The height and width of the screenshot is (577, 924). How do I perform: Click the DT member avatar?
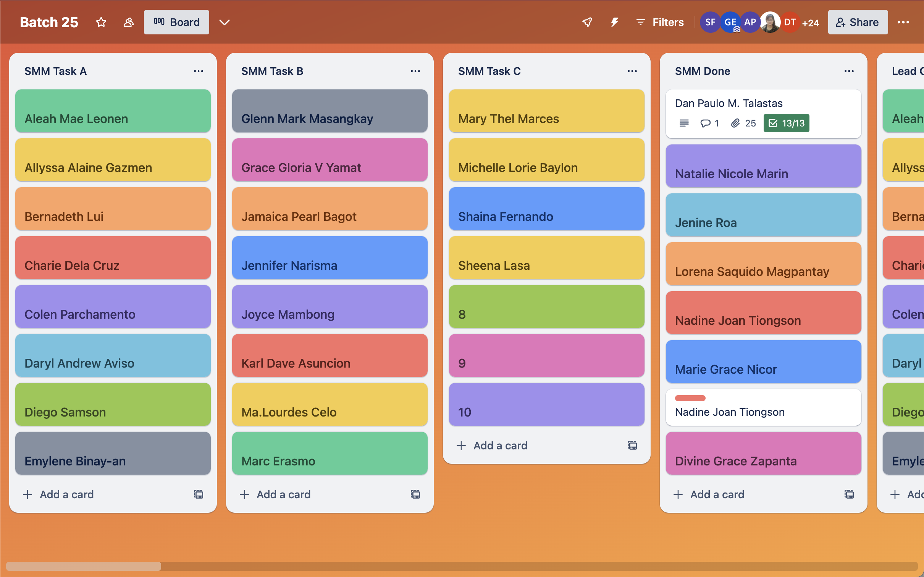point(790,22)
